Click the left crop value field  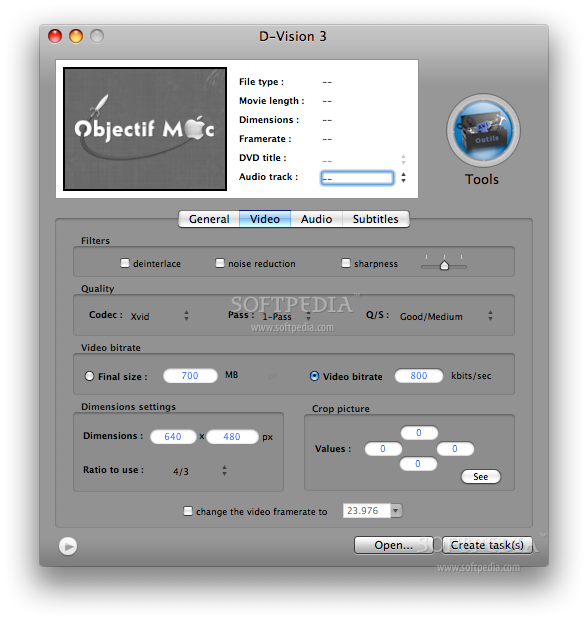click(383, 449)
